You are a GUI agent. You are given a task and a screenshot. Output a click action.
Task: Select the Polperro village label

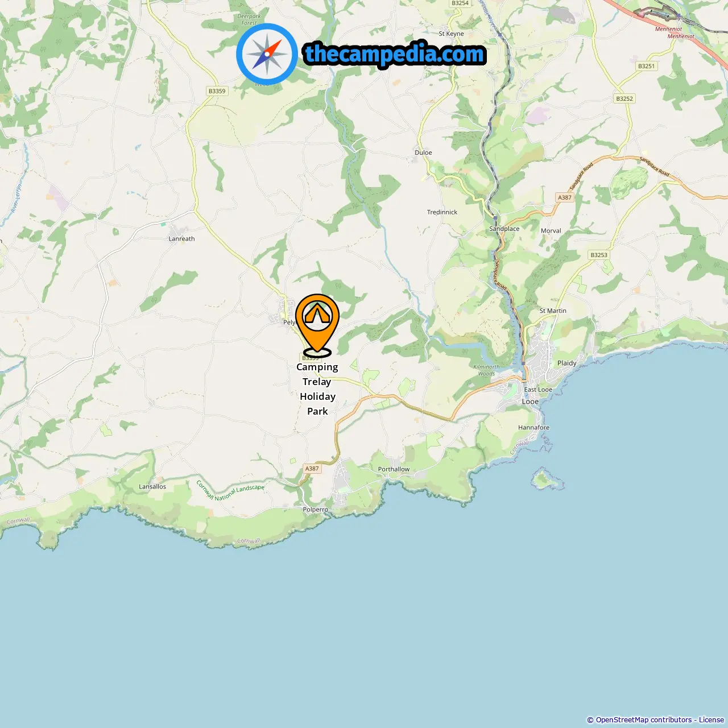tap(316, 510)
